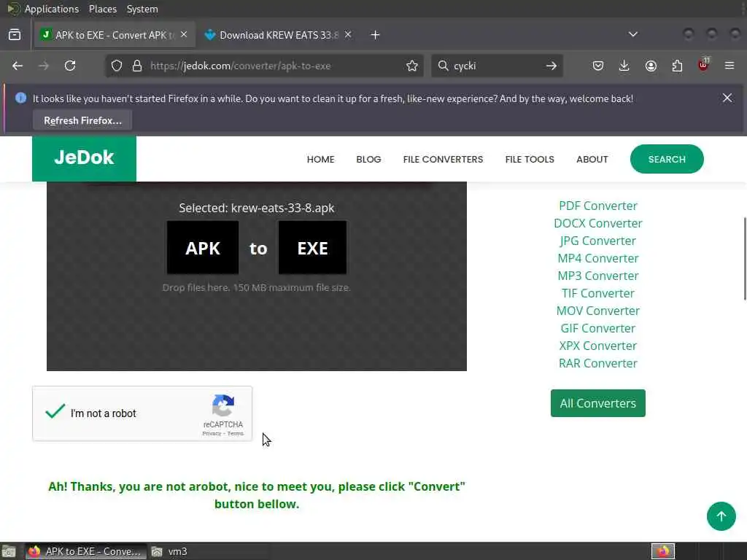Open the ABOUT nav item
The width and height of the screenshot is (747, 560).
tap(592, 160)
